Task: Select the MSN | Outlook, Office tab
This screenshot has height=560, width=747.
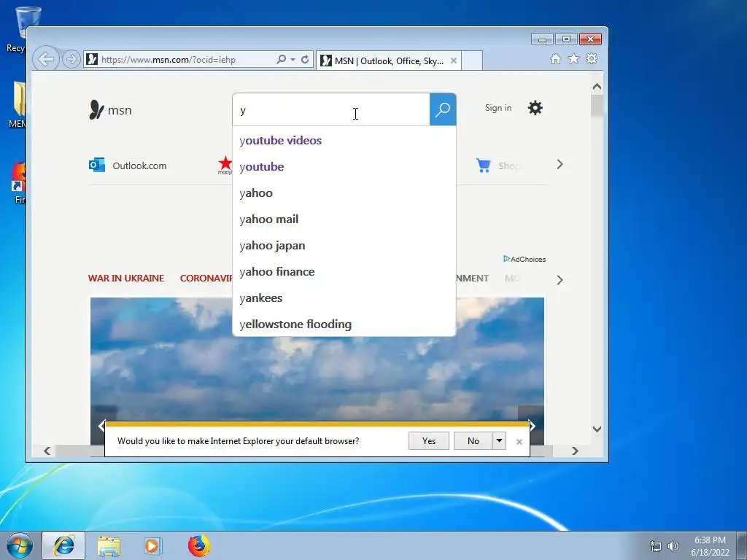Action: click(x=388, y=61)
